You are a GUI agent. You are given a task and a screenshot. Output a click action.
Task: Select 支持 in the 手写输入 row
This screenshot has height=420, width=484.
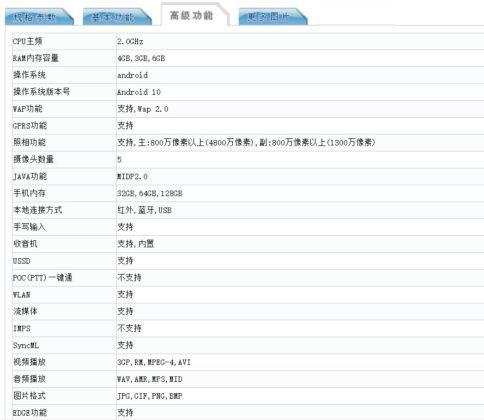pos(125,227)
